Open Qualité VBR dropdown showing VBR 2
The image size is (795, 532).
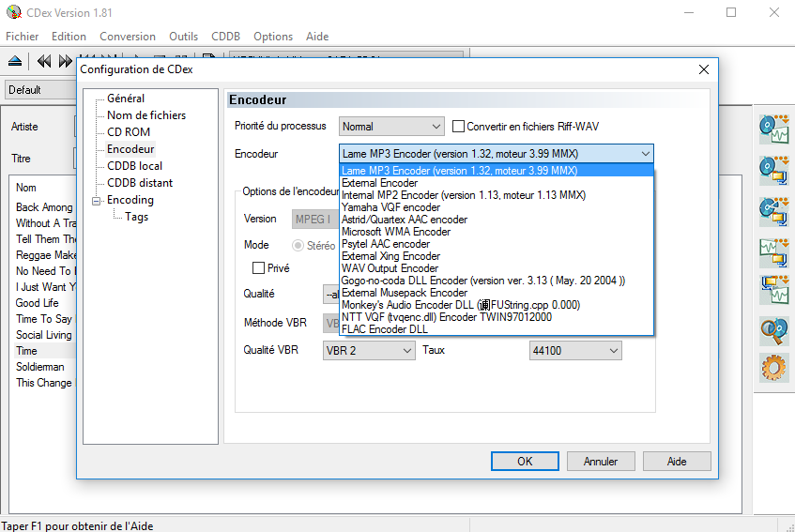[x=369, y=351]
